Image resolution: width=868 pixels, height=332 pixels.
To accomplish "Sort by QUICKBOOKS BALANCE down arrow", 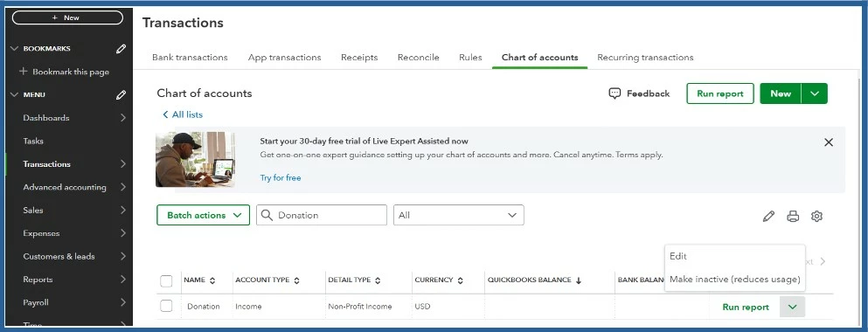I will (579, 280).
